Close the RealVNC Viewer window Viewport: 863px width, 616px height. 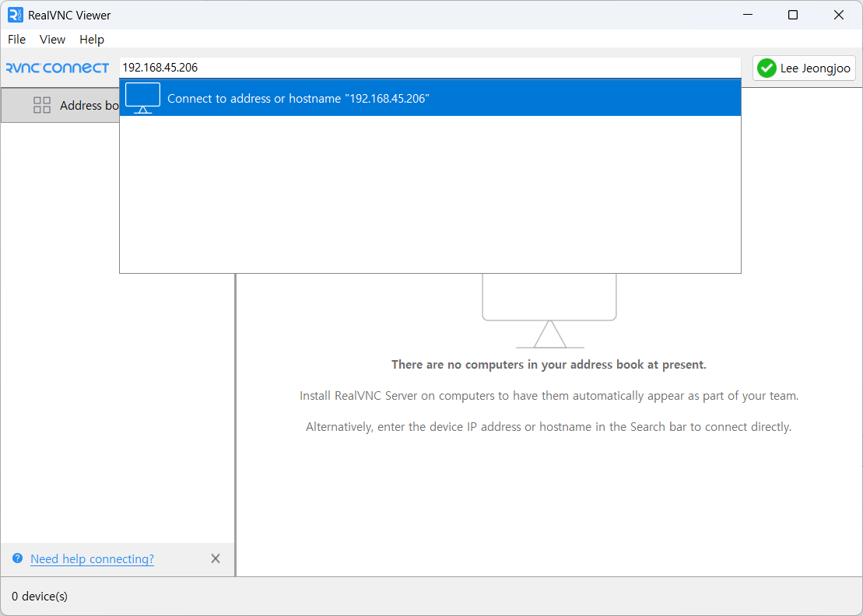tap(839, 15)
